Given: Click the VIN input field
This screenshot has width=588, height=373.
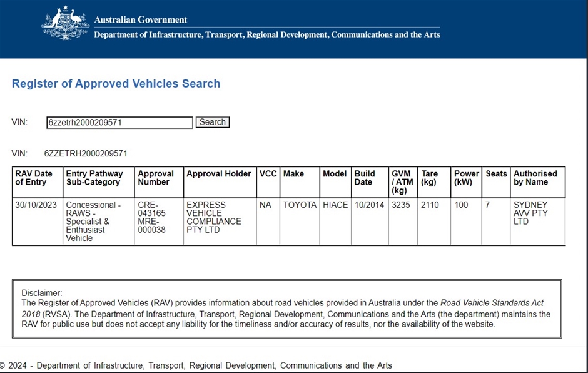Looking at the screenshot, I should point(119,123).
